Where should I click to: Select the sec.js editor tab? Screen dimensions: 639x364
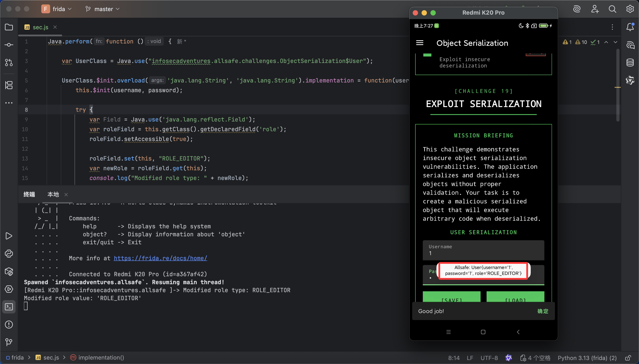click(x=40, y=27)
